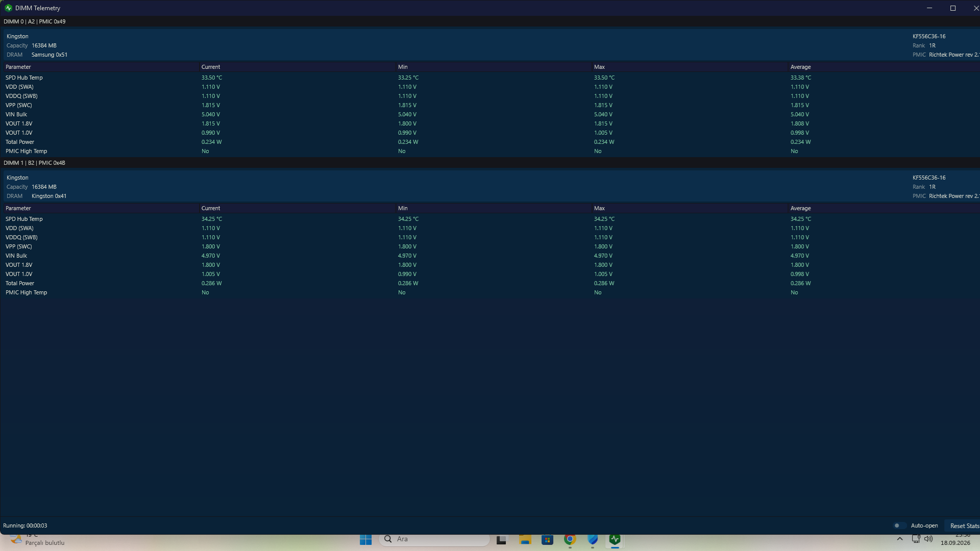Expand the hidden system tray icons chevron

tap(899, 539)
